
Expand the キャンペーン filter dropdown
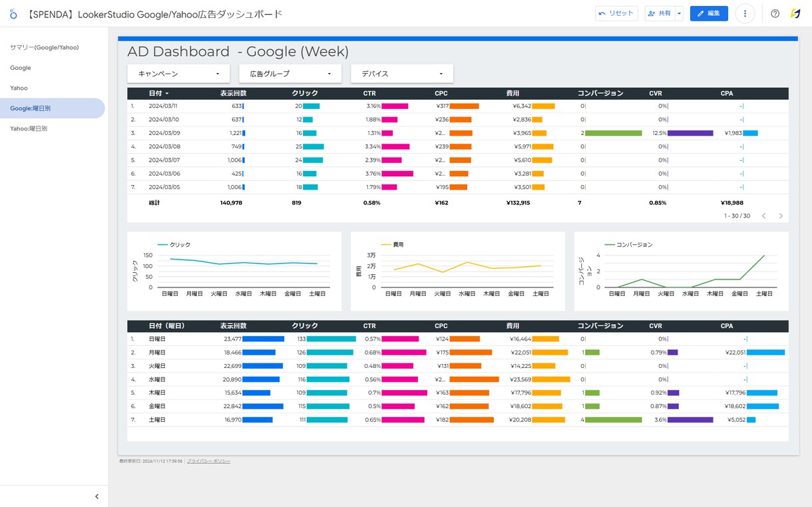[178, 74]
